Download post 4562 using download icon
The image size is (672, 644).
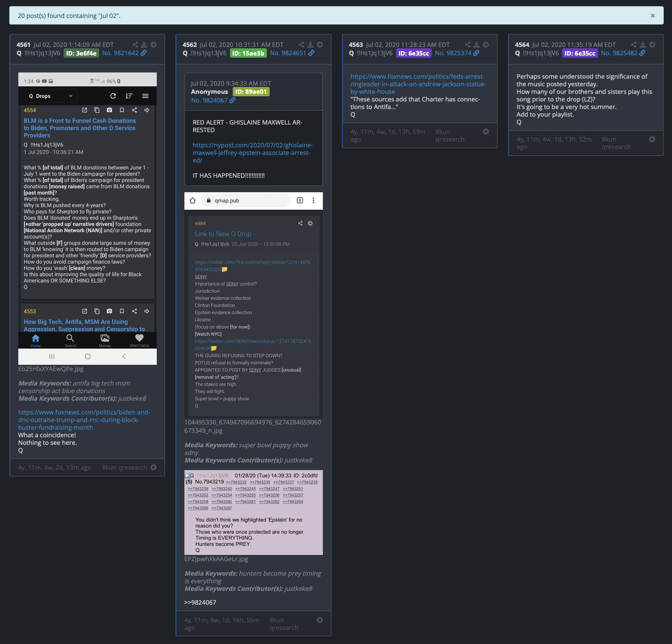pyautogui.click(x=310, y=45)
